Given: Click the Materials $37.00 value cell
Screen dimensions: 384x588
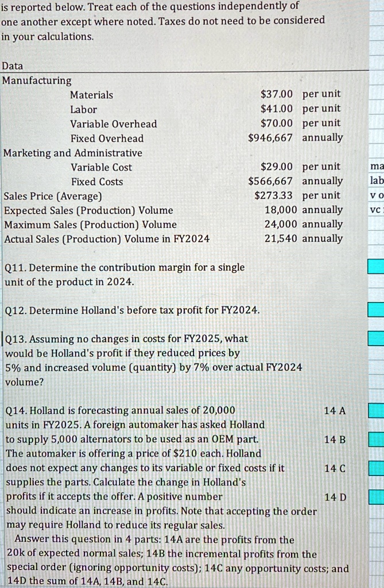Looking at the screenshot, I should coord(277,94).
